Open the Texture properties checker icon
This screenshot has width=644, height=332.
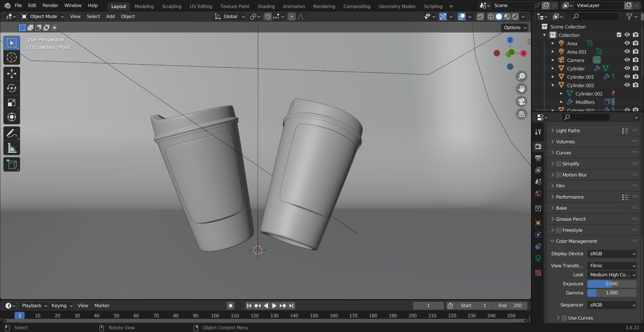[538, 273]
